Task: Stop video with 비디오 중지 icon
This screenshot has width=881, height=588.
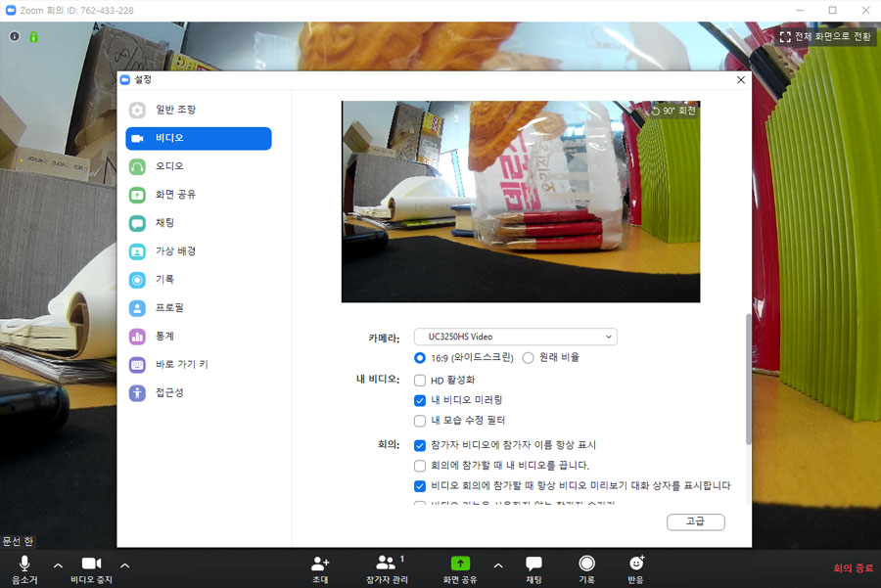Action: tap(92, 564)
